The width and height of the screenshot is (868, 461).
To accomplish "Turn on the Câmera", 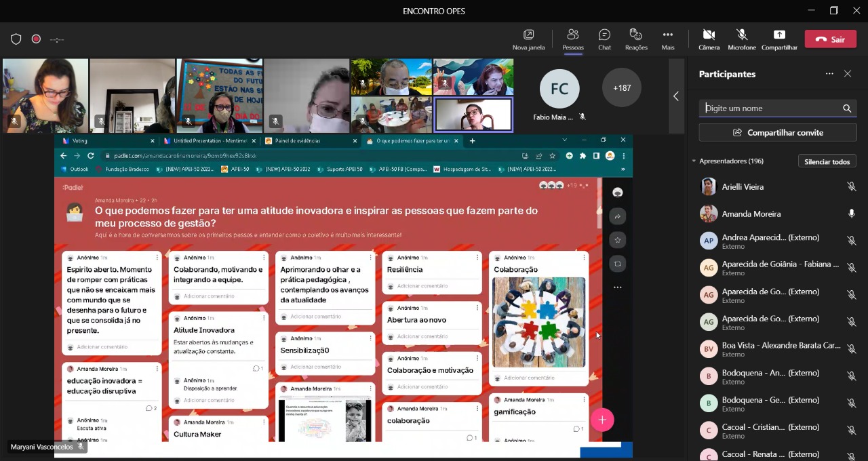I will [x=709, y=39].
